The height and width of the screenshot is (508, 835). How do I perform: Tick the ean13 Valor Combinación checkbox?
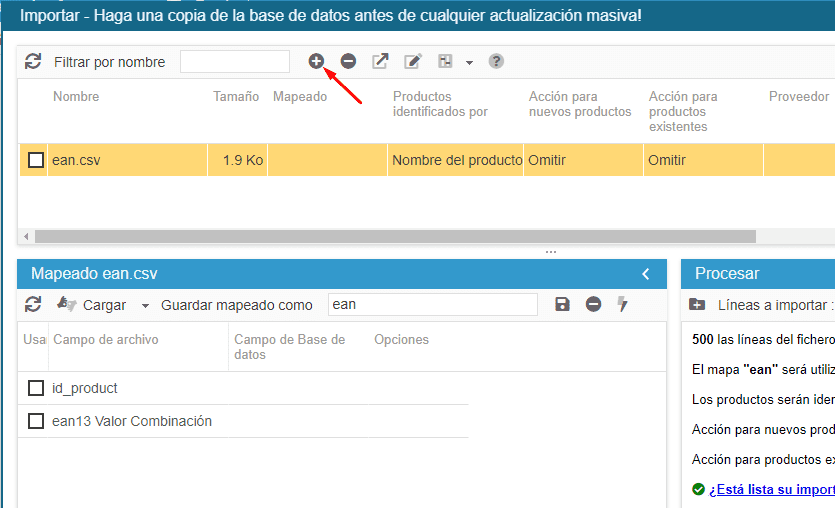click(x=36, y=421)
